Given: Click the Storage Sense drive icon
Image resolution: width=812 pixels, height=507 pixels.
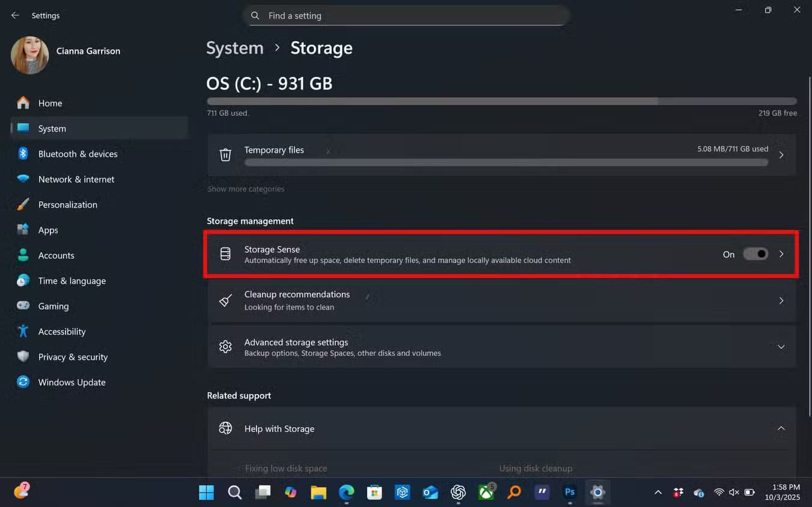Looking at the screenshot, I should click(x=225, y=254).
